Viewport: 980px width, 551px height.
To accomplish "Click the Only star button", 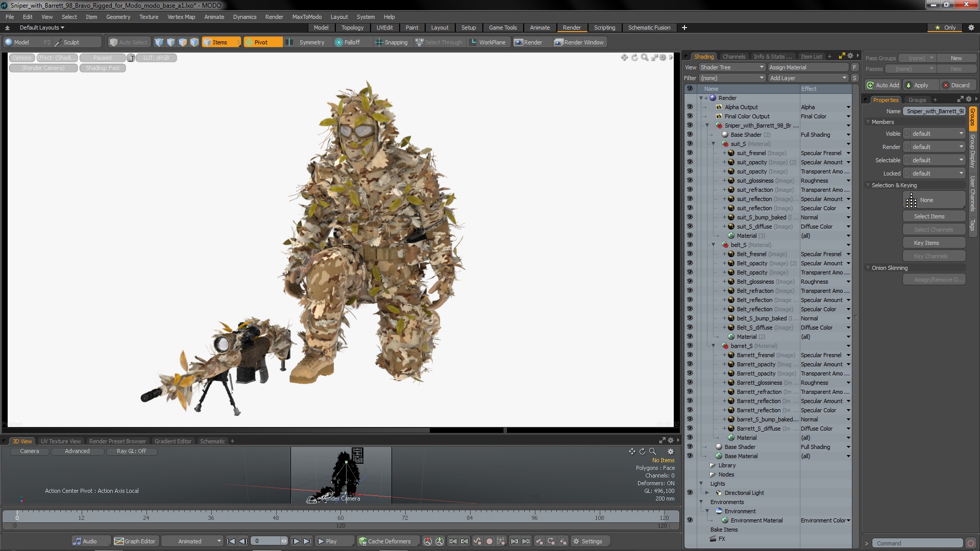I will (x=945, y=28).
